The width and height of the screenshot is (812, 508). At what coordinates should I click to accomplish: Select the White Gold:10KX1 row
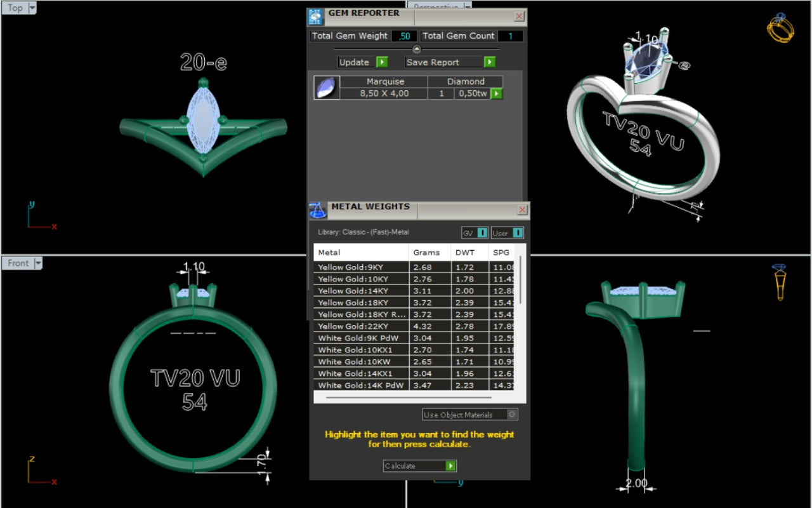pyautogui.click(x=414, y=350)
